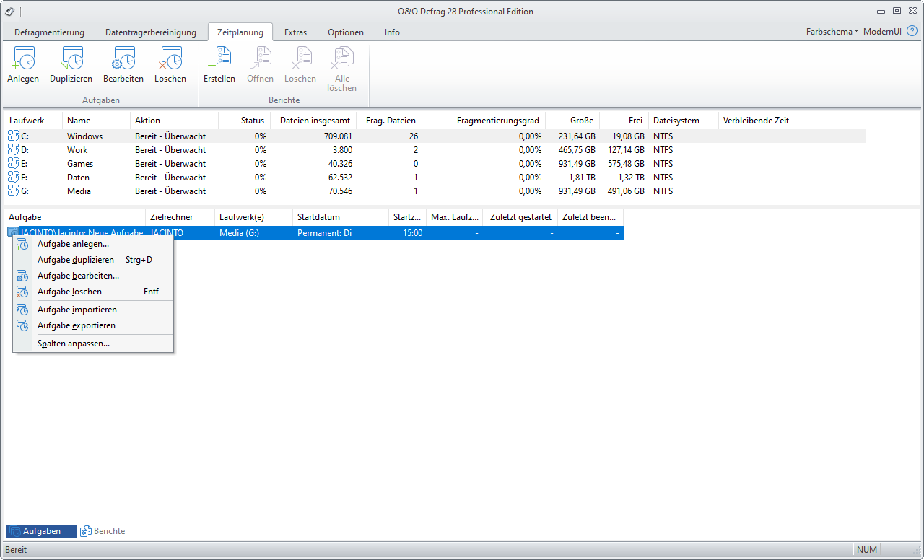This screenshot has height=560, width=924.
Task: Sort by Laufwerk column header
Action: tap(34, 121)
